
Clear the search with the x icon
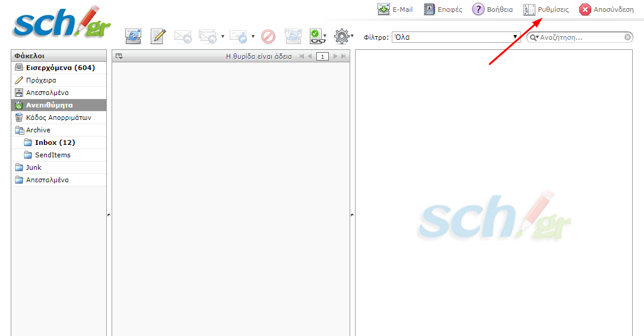627,37
